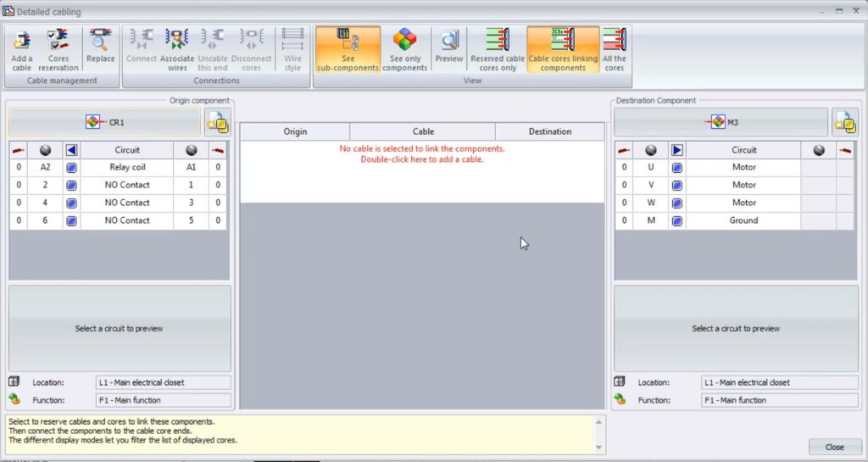Open destination component selector icon beside M3
Viewport: 868px width, 462px height.
point(845,122)
